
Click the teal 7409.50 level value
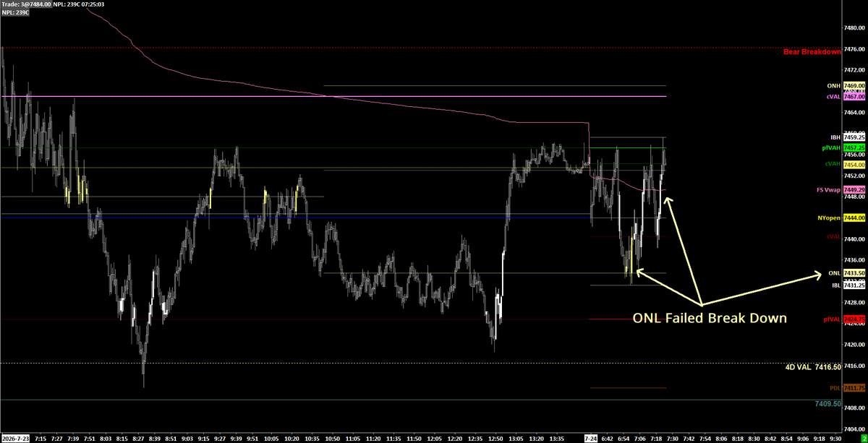click(x=829, y=403)
